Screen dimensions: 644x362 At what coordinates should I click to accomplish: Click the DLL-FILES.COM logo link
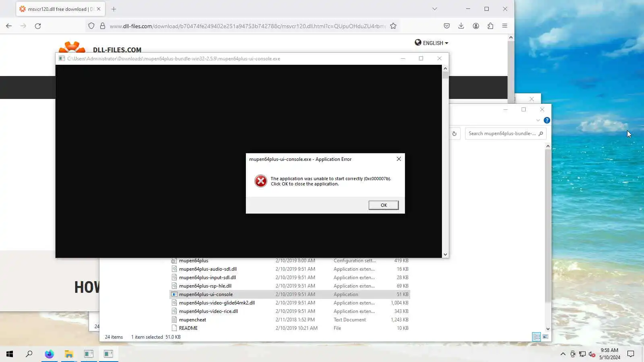pyautogui.click(x=101, y=47)
